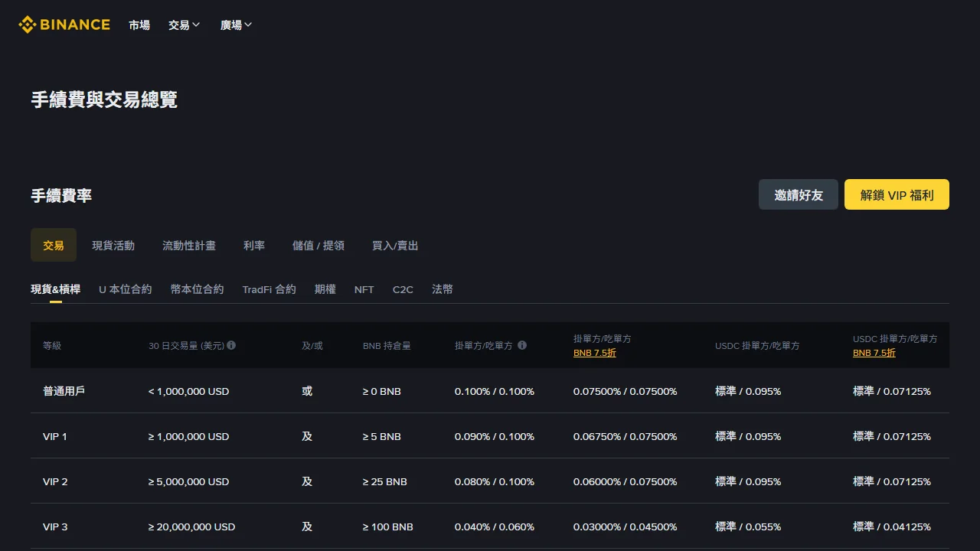Click the ≥ 5 BNB holding cell
The image size is (980, 551).
382,436
